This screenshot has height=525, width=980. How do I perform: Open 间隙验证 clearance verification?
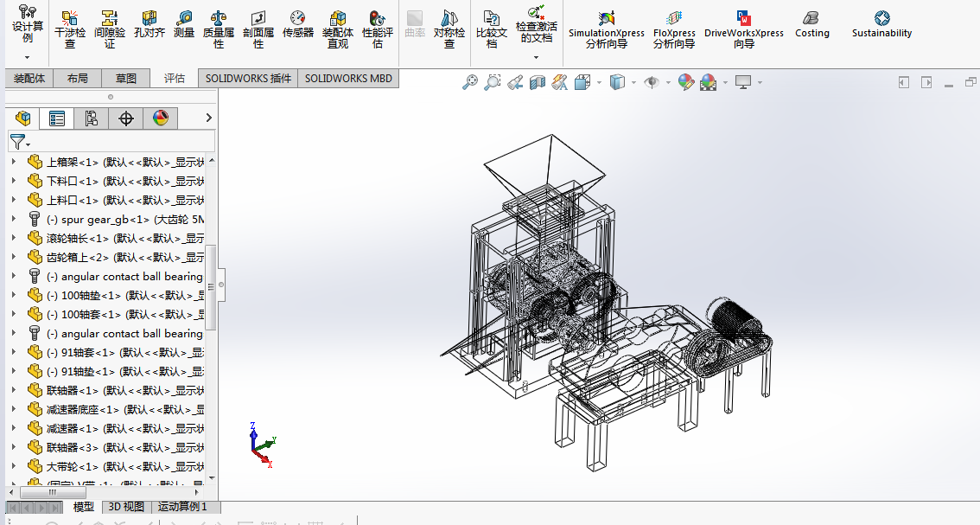(x=110, y=29)
